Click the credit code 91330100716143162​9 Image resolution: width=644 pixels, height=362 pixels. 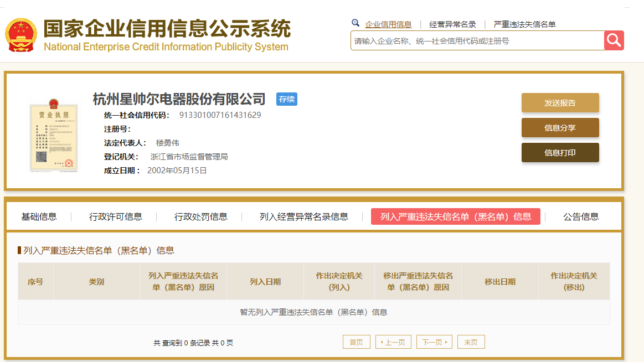coord(220,115)
